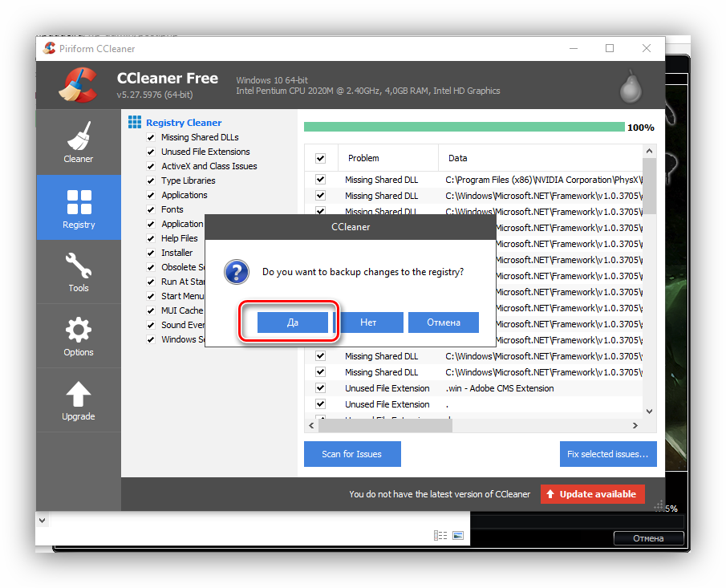This screenshot has width=726, height=588.
Task: Select '.win - Adobe CMS Extension' data cell
Action: pyautogui.click(x=500, y=388)
